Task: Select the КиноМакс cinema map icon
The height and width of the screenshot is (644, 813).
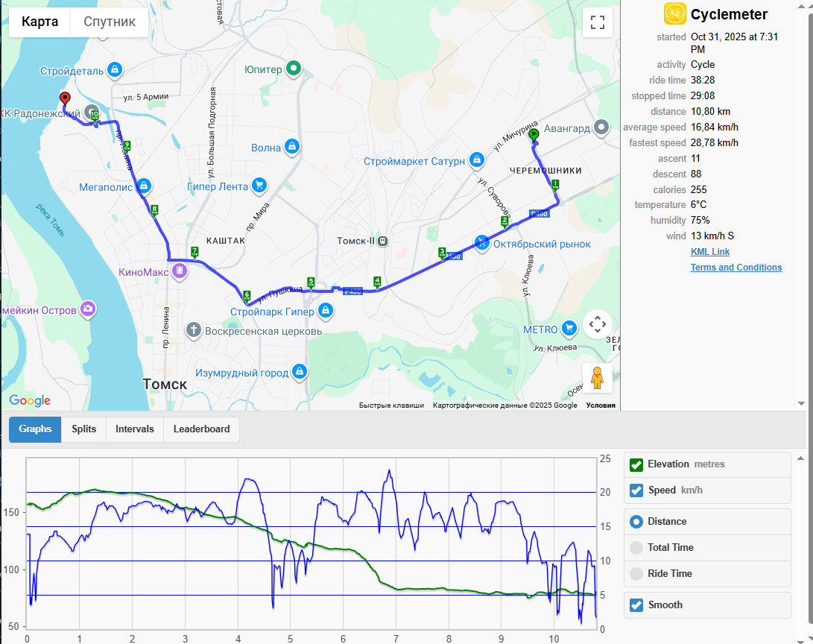Action: pos(180,271)
